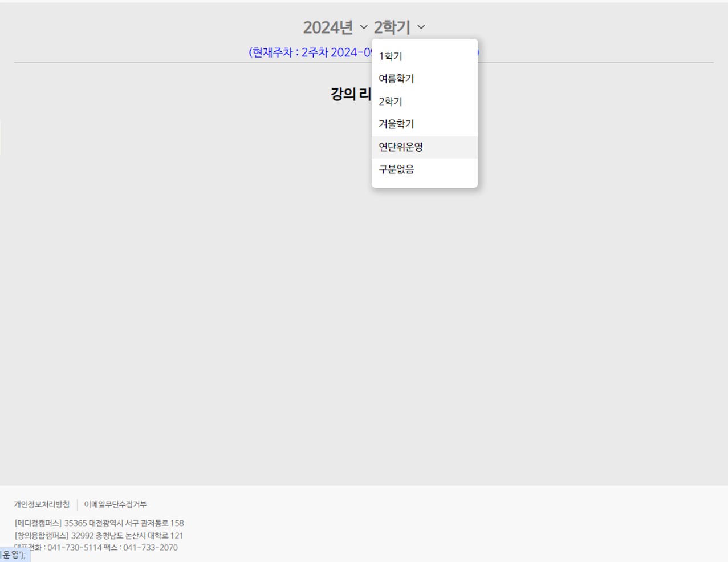Click the status bar tooltip at bottom-left
Image resolution: width=728 pixels, height=562 pixels.
[x=14, y=555]
